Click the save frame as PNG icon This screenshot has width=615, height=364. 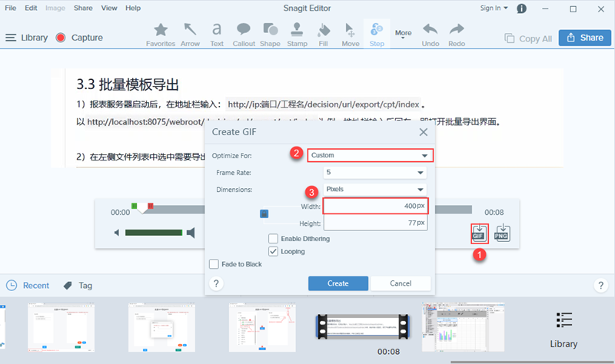(x=503, y=233)
